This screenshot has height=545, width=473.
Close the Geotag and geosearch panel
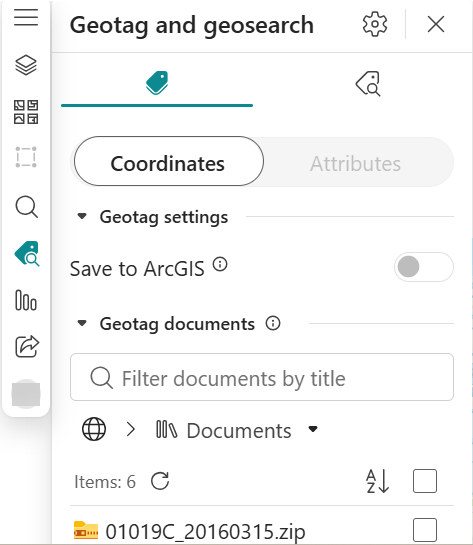click(x=436, y=24)
